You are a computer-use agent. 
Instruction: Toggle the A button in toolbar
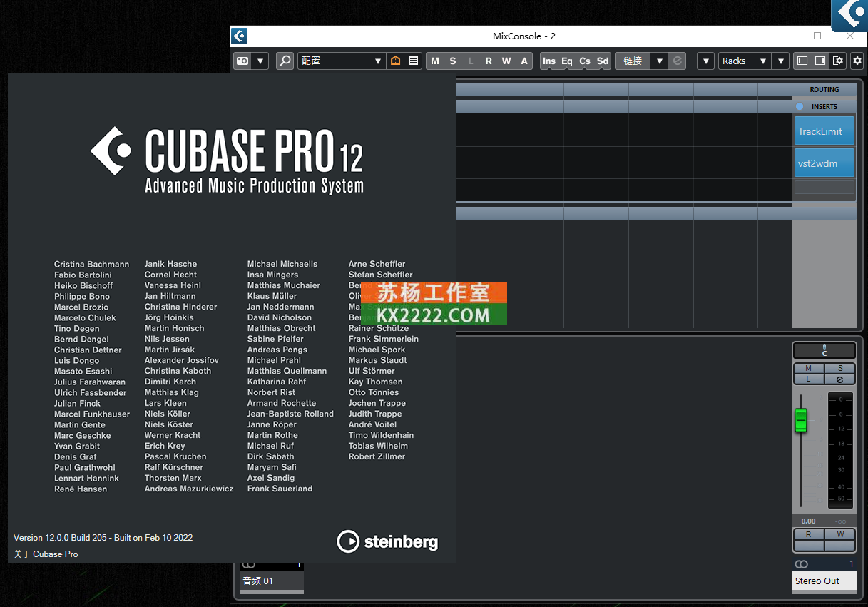(x=524, y=61)
